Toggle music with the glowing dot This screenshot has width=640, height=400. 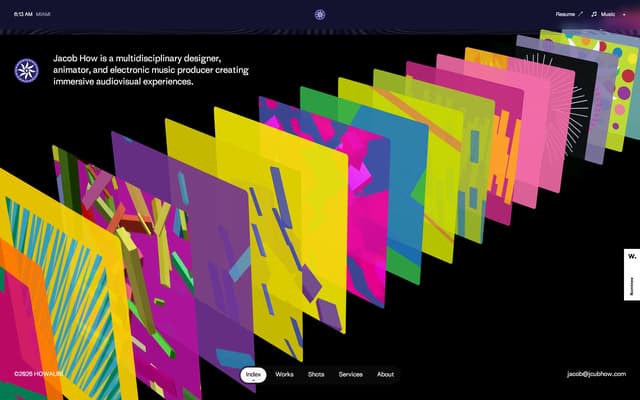[624, 14]
